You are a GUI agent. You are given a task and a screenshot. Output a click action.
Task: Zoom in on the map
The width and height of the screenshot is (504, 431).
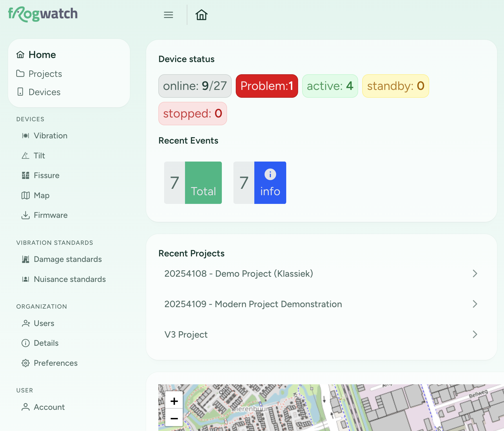pos(174,401)
